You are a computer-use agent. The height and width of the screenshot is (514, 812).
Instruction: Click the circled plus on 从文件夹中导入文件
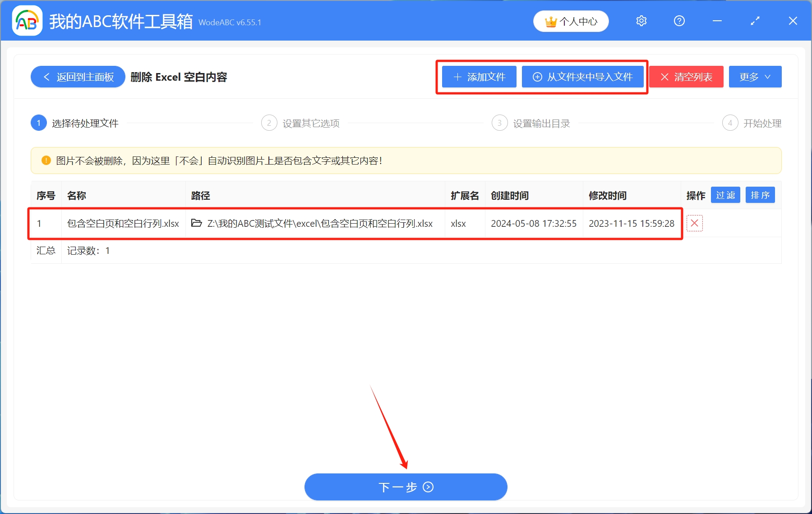pyautogui.click(x=537, y=77)
